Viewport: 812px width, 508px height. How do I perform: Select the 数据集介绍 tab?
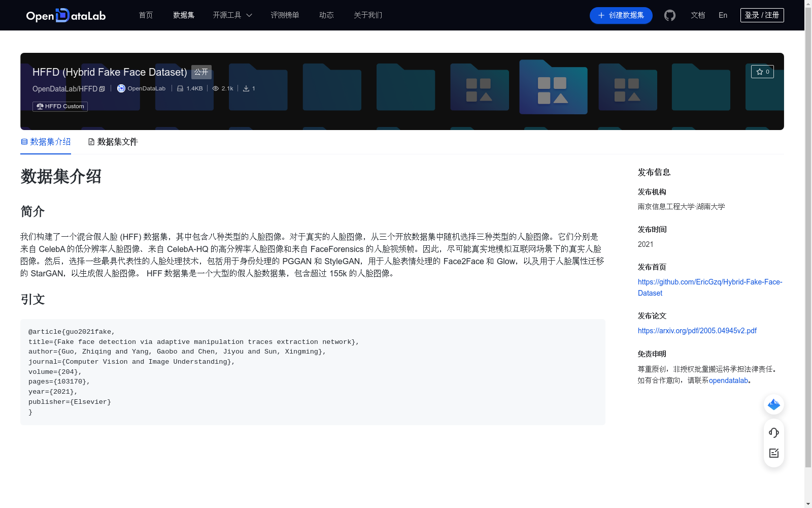46,142
